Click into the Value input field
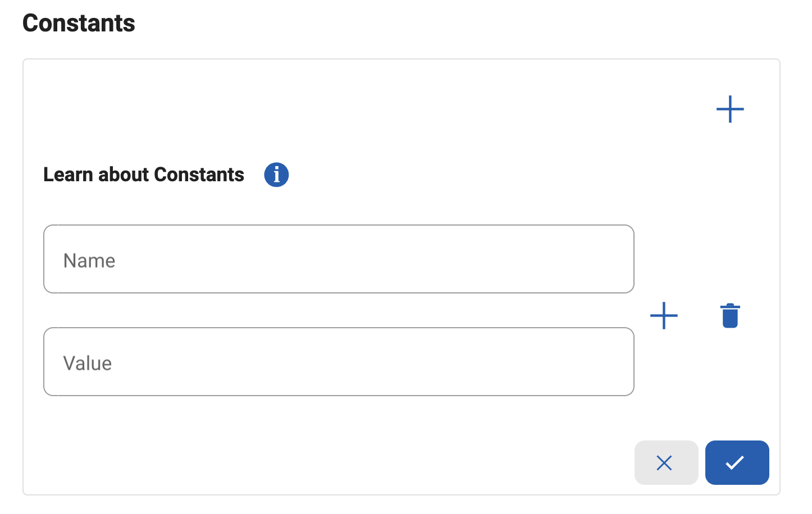This screenshot has width=812, height=514. 339,362
